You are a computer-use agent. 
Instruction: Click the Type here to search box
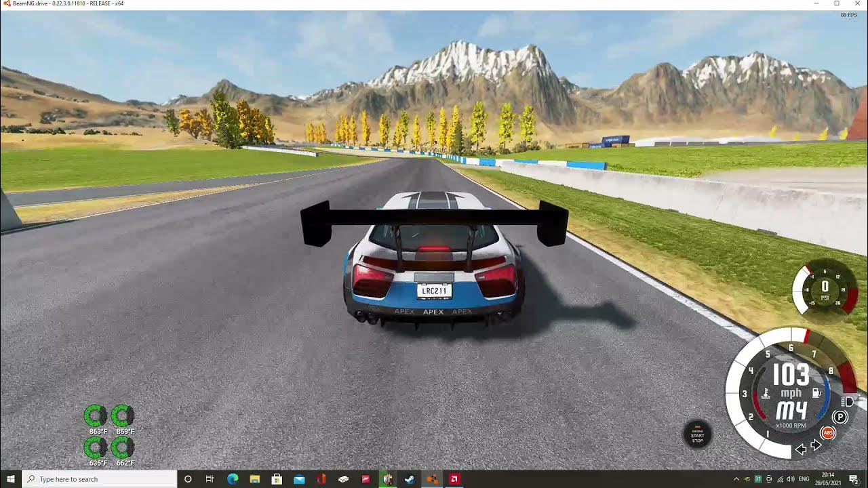coord(100,479)
